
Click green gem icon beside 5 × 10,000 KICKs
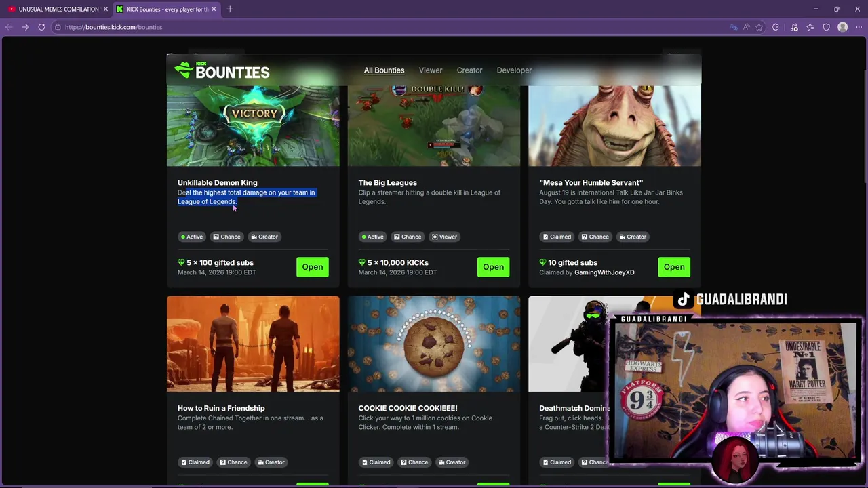(x=362, y=262)
